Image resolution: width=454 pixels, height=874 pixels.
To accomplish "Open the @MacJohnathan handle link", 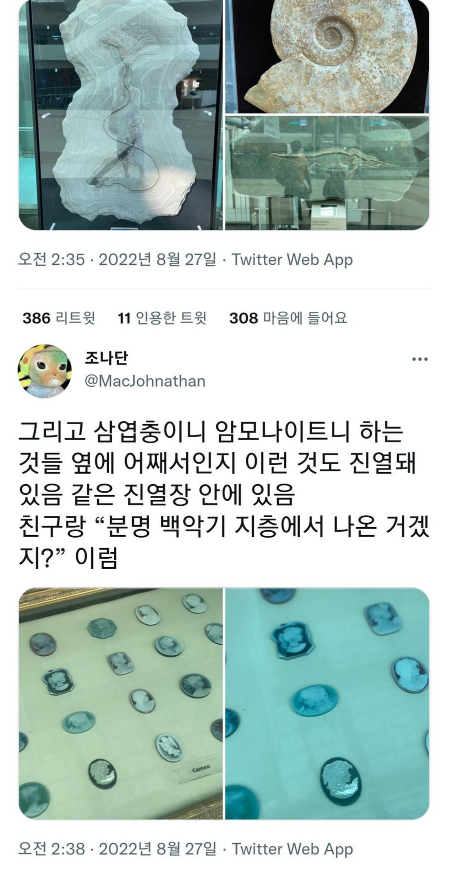I will (x=145, y=381).
